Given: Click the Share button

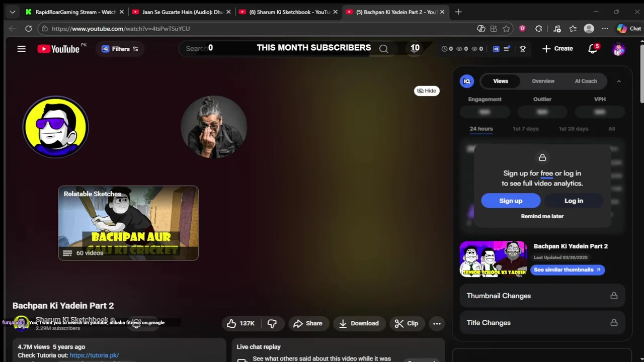Looking at the screenshot, I should click(x=307, y=323).
